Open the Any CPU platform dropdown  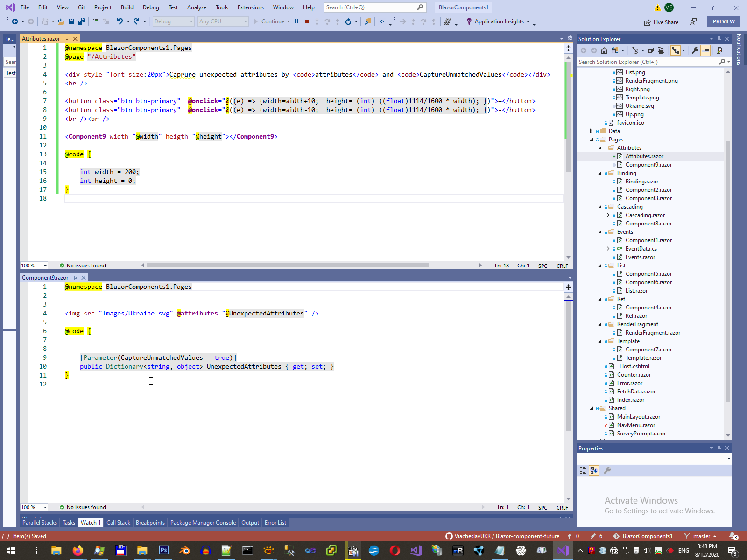[223, 21]
